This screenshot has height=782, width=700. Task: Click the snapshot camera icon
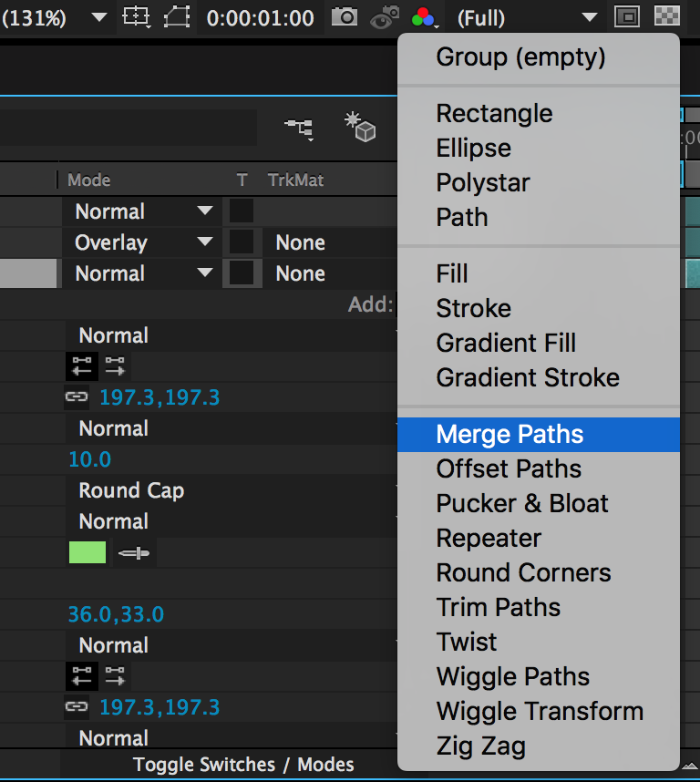345,17
